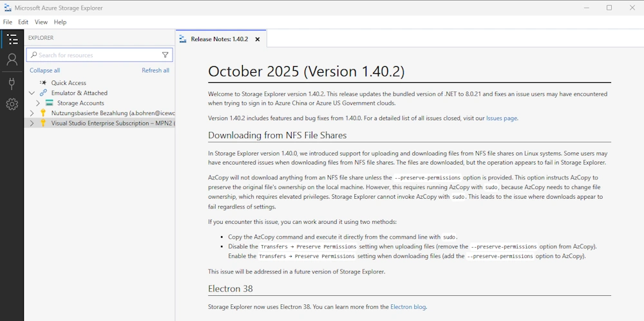Click the Emulator & Attached link icon
The image size is (644, 321).
pyautogui.click(x=43, y=93)
